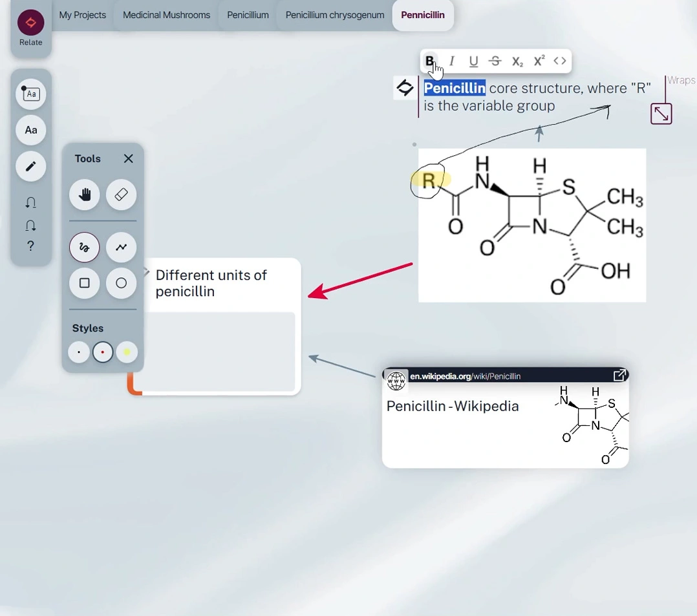697x616 pixels.
Task: Choose the eraser tool
Action: tap(121, 195)
